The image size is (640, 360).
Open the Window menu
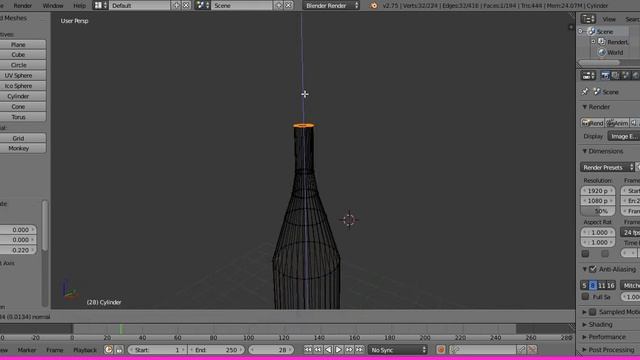pyautogui.click(x=53, y=6)
